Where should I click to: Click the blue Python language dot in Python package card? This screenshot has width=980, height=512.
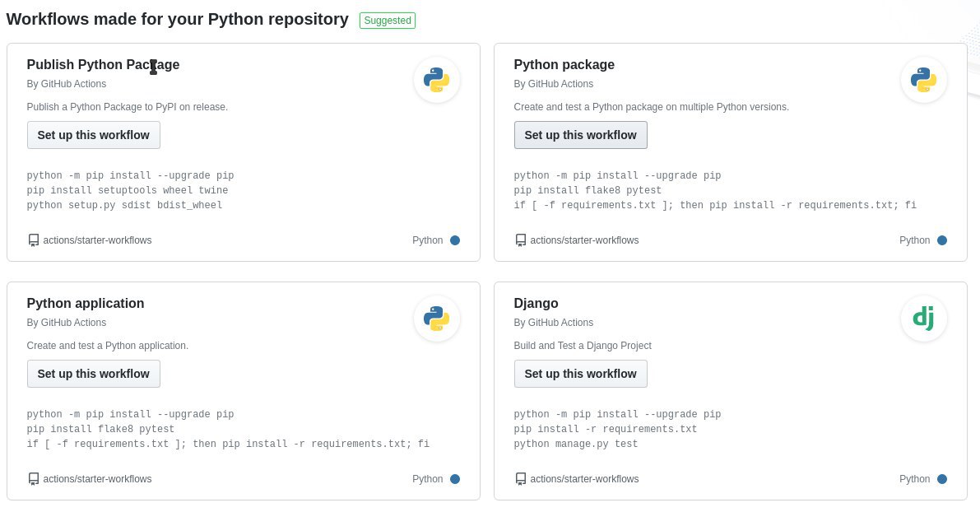pos(942,240)
